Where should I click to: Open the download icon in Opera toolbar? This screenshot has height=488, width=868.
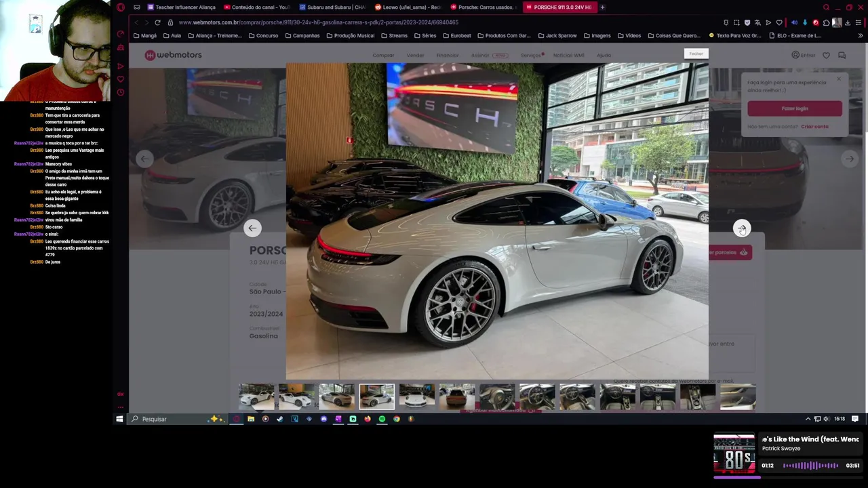pos(848,22)
